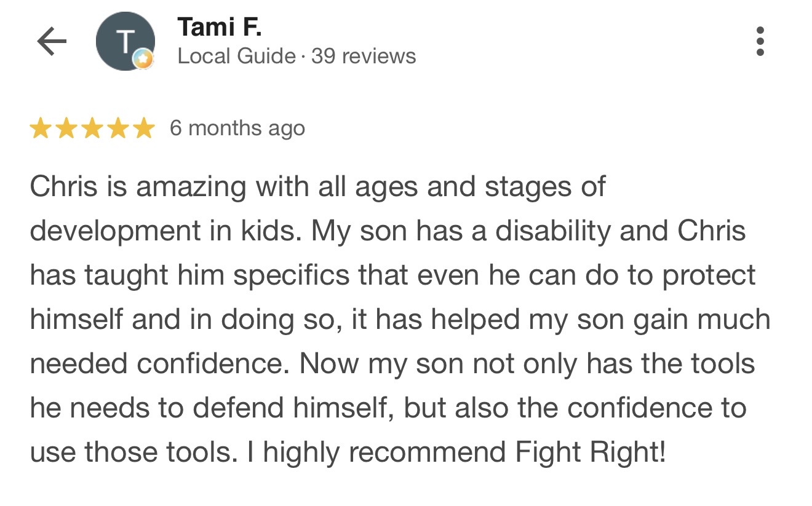The image size is (812, 506).
Task: Tap the words 'highly recommend'
Action: tap(385, 453)
